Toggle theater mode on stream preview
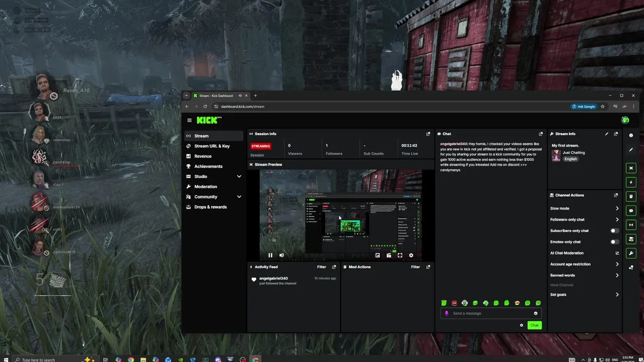 [389, 255]
